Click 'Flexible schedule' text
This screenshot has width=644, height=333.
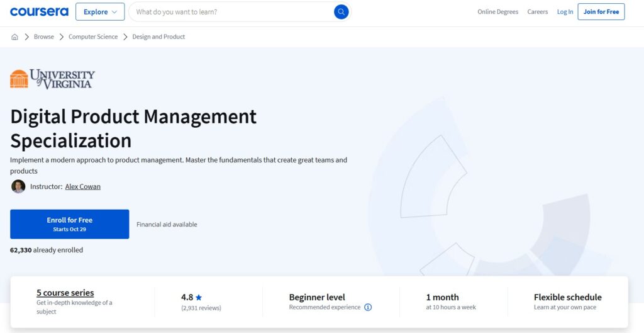(568, 297)
